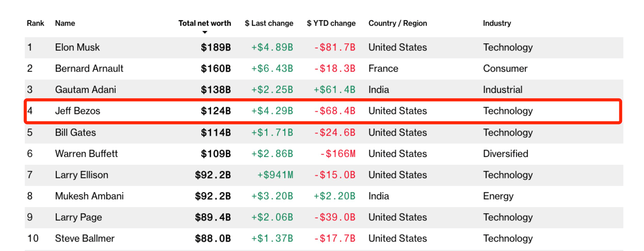Viewport: 644px width, 251px height.
Task: Open Gautam Adani's name link
Action: click(x=86, y=90)
